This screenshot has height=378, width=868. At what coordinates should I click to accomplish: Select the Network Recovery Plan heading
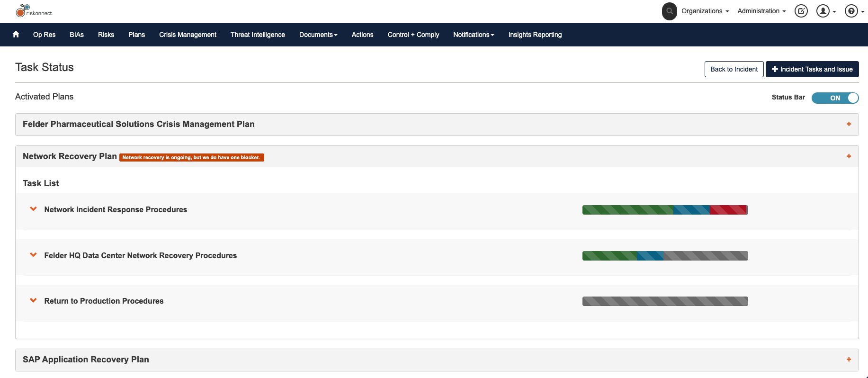point(70,156)
